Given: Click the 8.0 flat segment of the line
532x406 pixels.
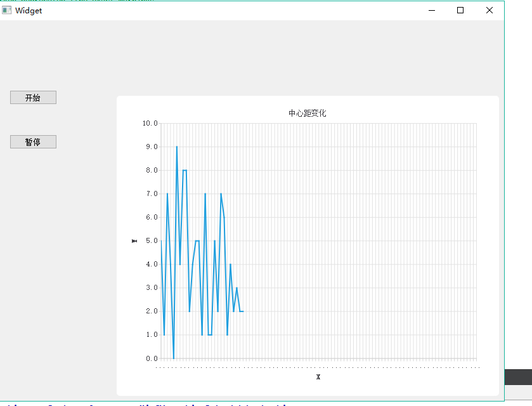Looking at the screenshot, I should (x=185, y=170).
